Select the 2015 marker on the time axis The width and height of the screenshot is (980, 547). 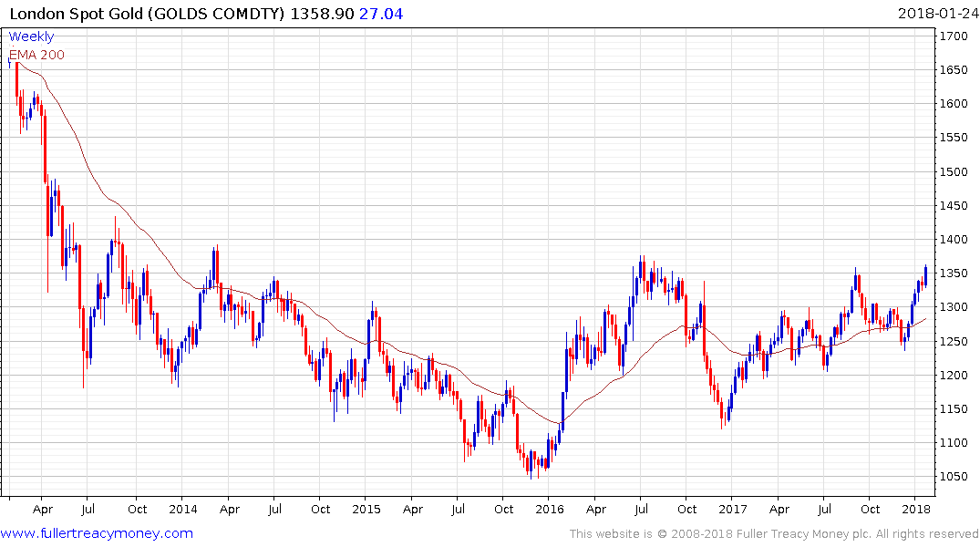[366, 509]
